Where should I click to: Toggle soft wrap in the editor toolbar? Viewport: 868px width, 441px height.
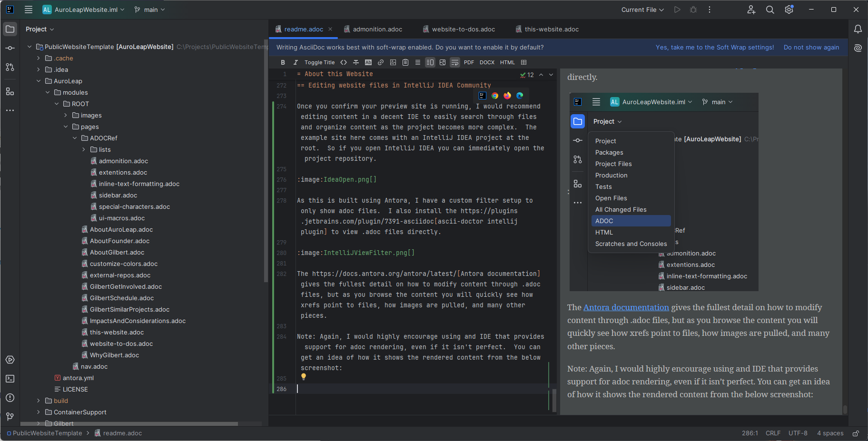(x=455, y=62)
